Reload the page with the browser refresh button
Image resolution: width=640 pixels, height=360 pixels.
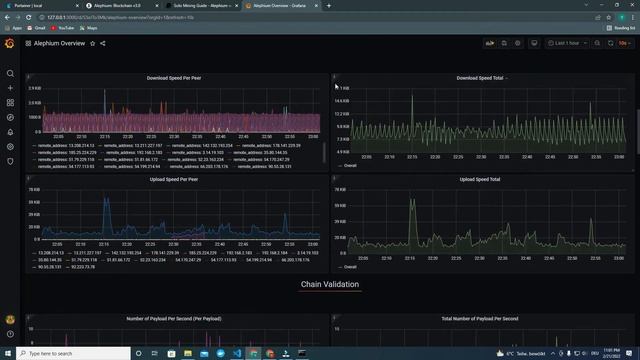tap(29, 18)
